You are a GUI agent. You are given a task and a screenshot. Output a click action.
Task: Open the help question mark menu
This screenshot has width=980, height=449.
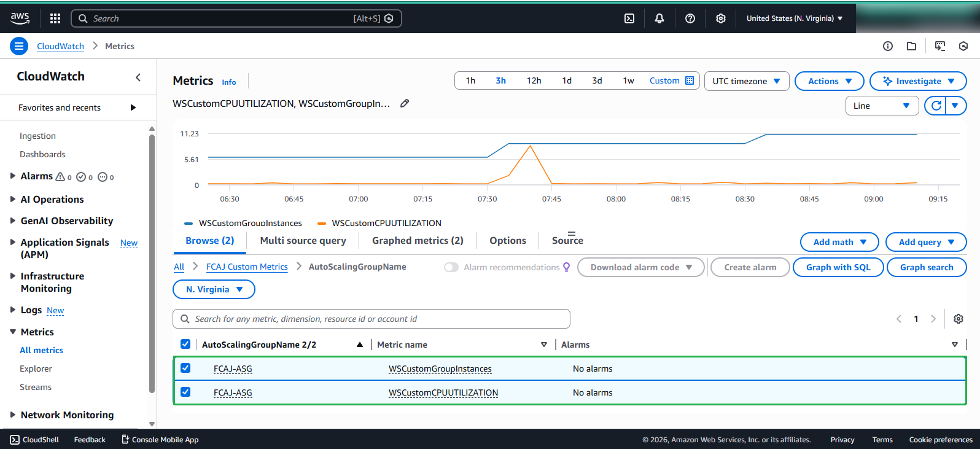pos(690,18)
